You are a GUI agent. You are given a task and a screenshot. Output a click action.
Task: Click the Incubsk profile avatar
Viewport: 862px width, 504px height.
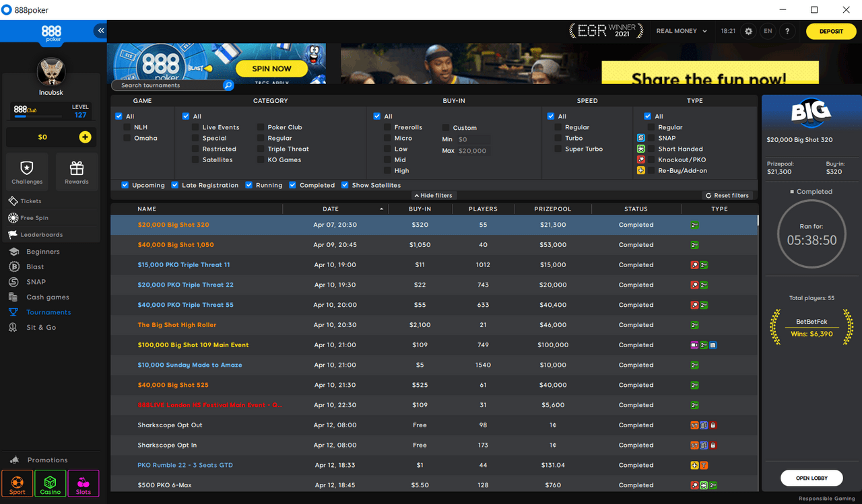[x=51, y=72]
